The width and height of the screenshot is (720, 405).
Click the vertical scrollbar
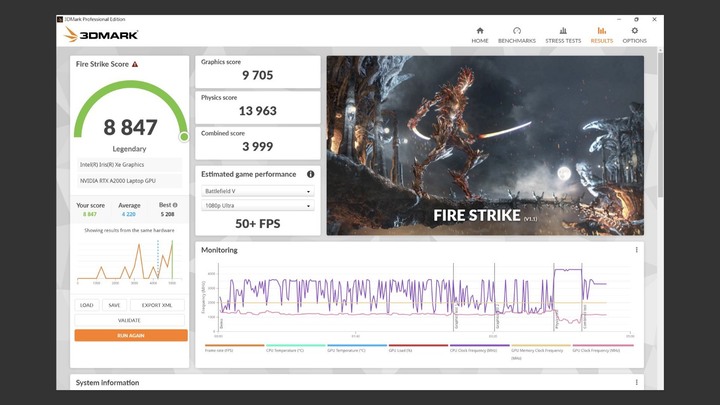point(660,124)
